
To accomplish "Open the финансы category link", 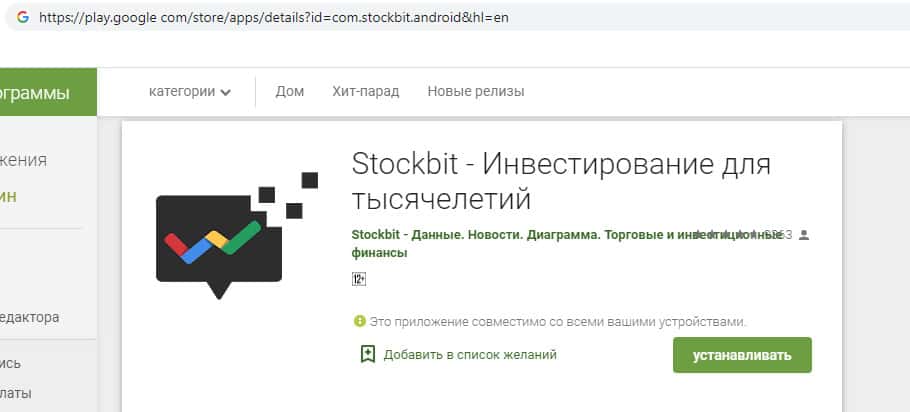I will pos(379,253).
